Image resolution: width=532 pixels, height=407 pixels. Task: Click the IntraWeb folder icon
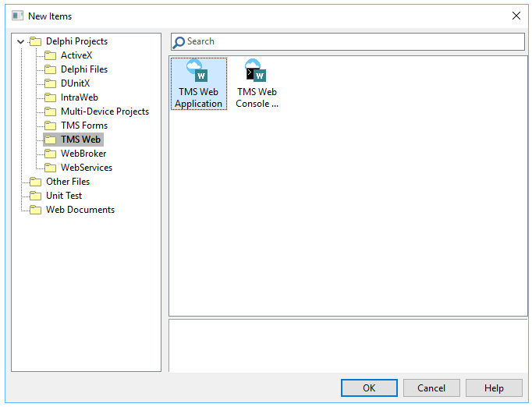tap(50, 97)
